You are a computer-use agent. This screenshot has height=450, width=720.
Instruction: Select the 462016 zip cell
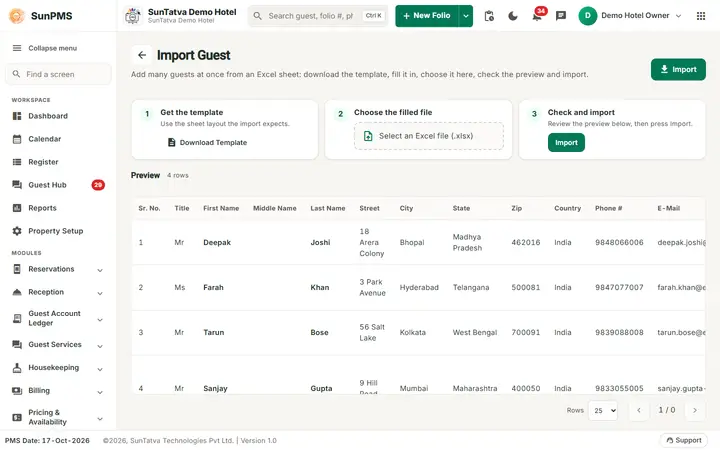[x=525, y=242]
